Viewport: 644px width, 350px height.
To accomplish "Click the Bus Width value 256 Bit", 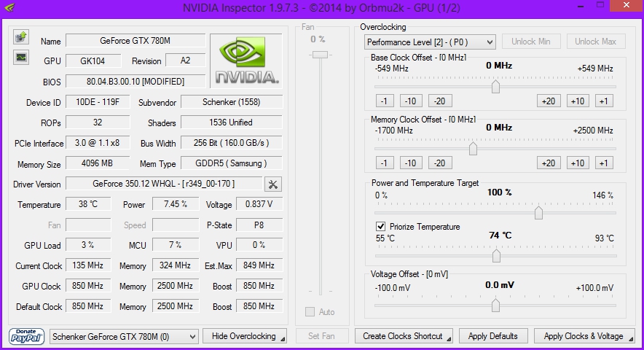I will pyautogui.click(x=232, y=143).
